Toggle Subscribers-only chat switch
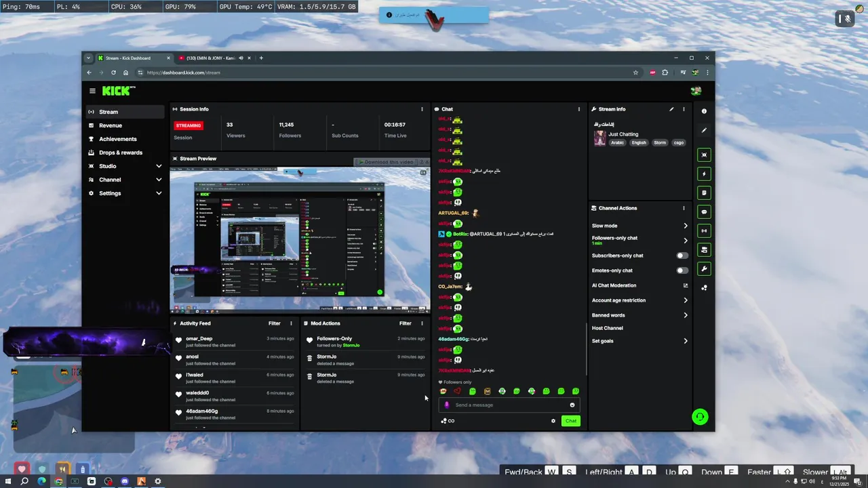 (x=682, y=256)
